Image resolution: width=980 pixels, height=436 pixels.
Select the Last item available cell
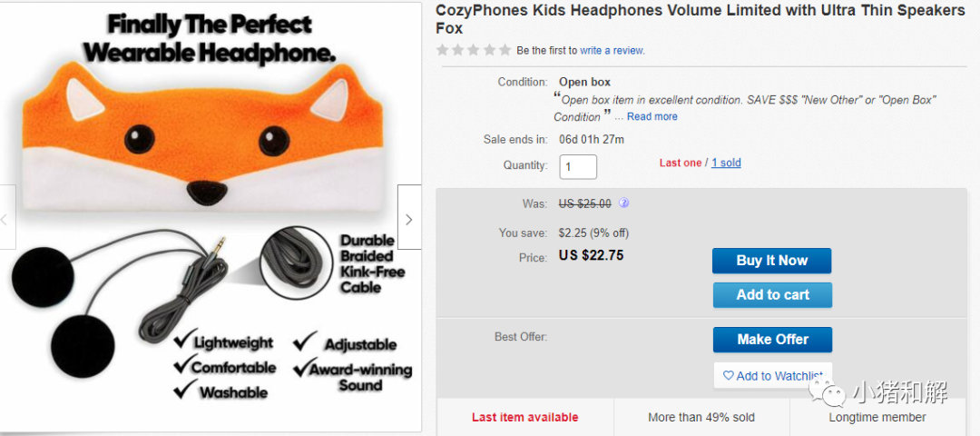(x=524, y=417)
